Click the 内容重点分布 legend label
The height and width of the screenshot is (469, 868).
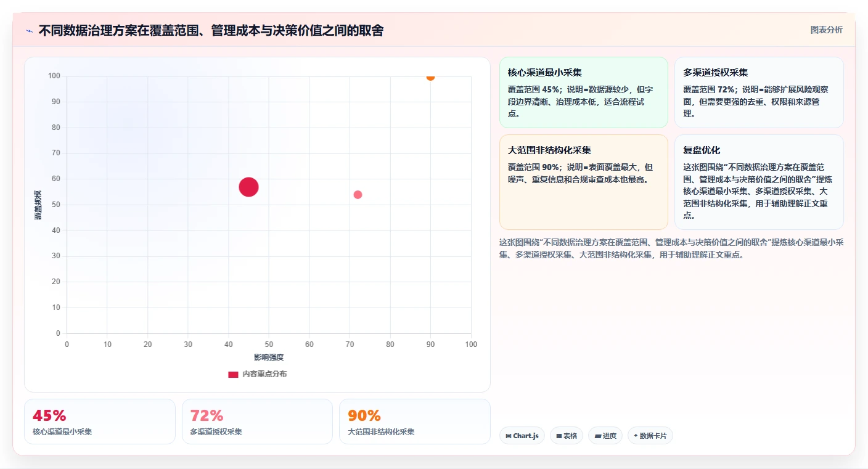pos(264,374)
